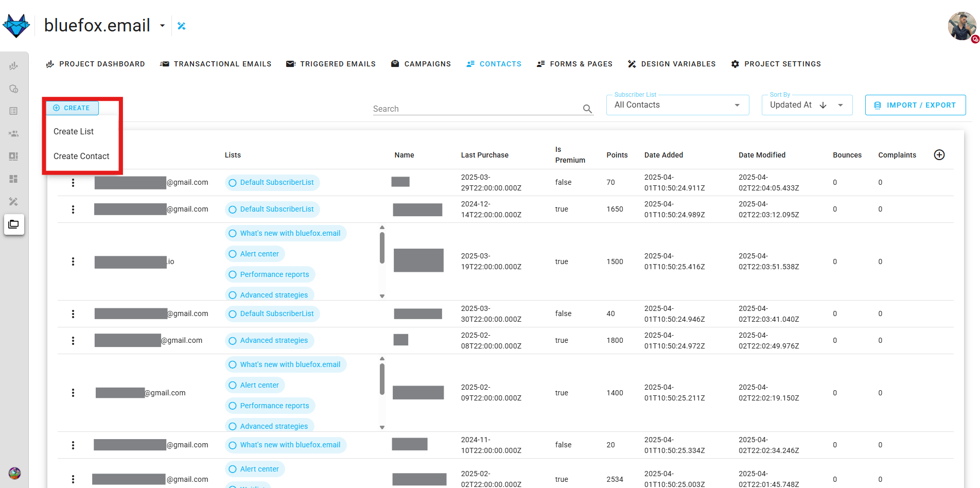Image resolution: width=980 pixels, height=488 pixels.
Task: Open Forms & Pages tab
Action: tap(574, 64)
